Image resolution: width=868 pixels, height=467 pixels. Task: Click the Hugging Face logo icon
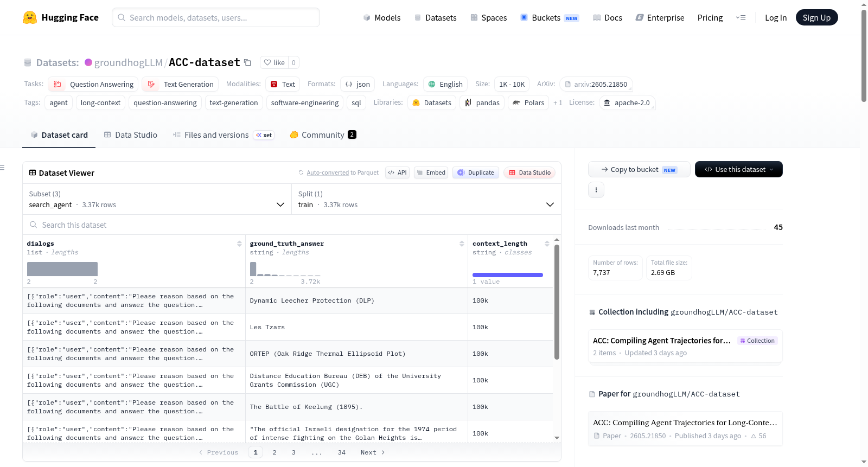(x=30, y=17)
